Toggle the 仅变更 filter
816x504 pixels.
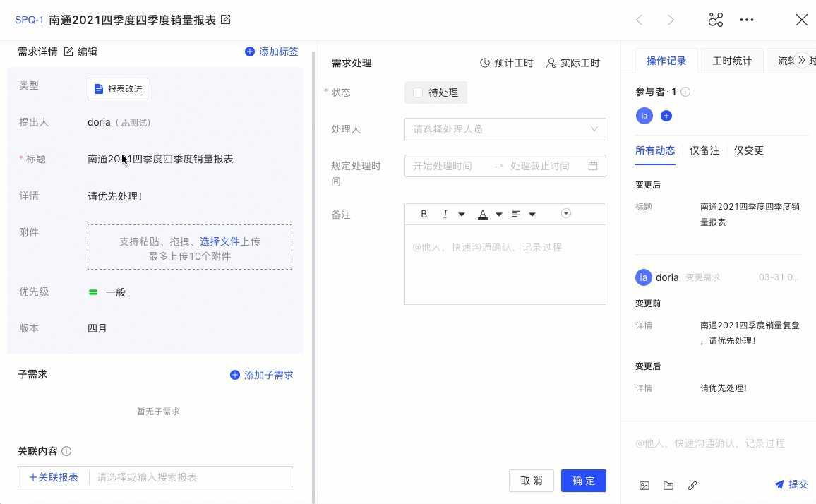749,150
